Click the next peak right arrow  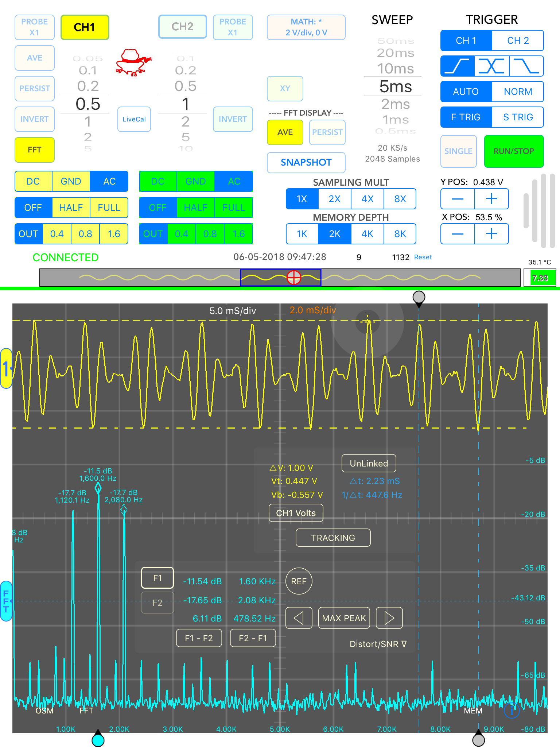(x=389, y=618)
